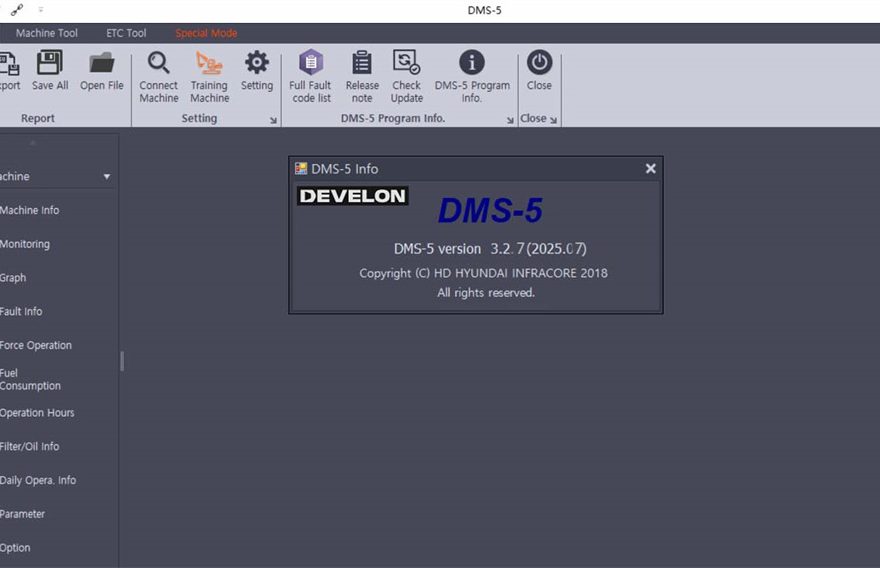Open the Release note icon
The height and width of the screenshot is (568, 880).
click(x=362, y=64)
